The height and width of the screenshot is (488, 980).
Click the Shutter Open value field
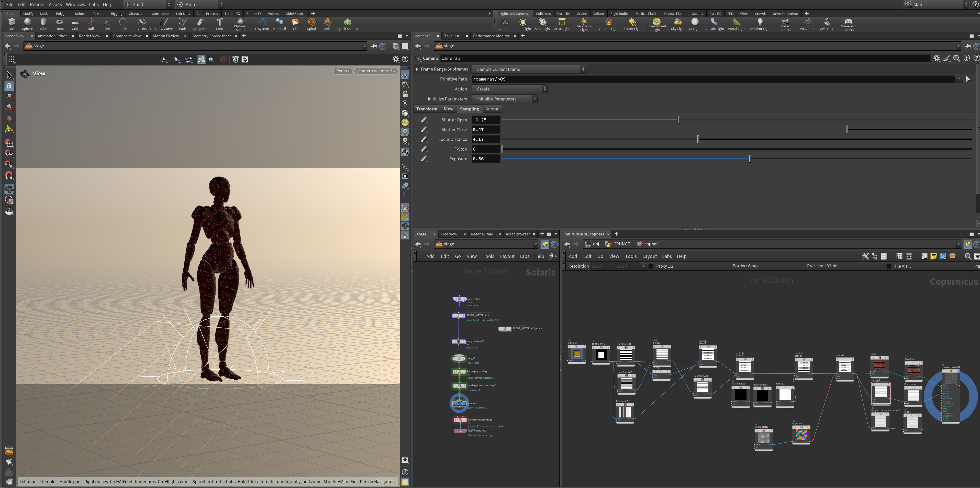(486, 120)
